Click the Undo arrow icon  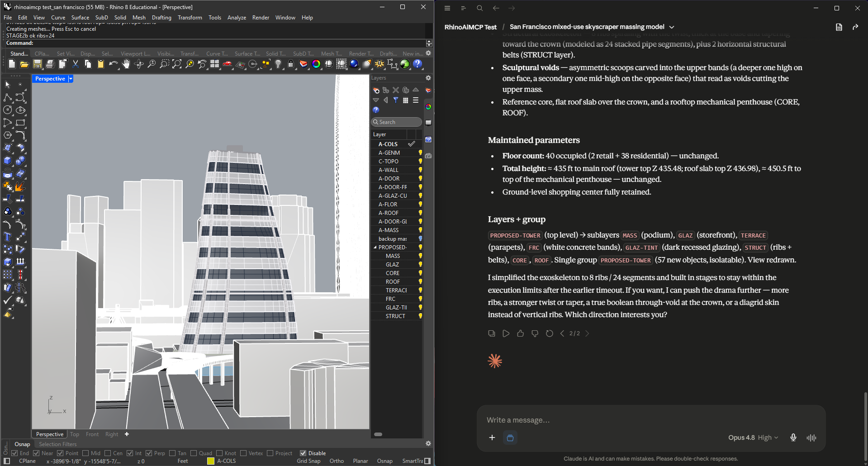pos(113,64)
